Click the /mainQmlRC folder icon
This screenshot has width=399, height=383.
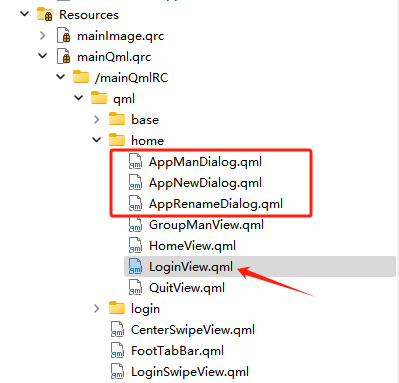81,77
